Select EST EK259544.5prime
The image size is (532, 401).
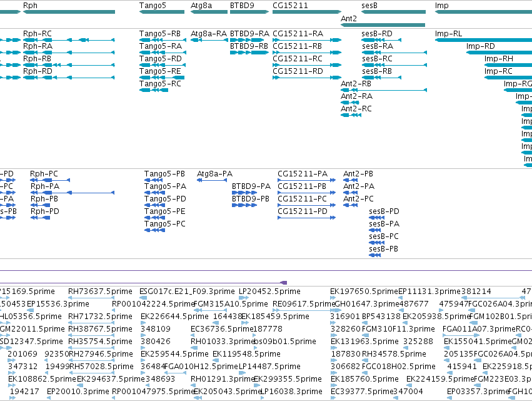coord(144,360)
